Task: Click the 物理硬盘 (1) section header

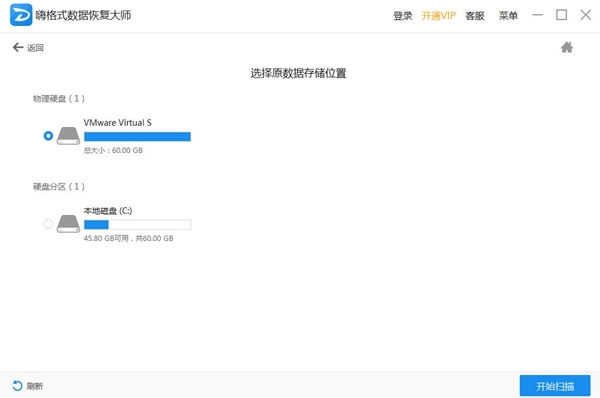Action: [59, 98]
